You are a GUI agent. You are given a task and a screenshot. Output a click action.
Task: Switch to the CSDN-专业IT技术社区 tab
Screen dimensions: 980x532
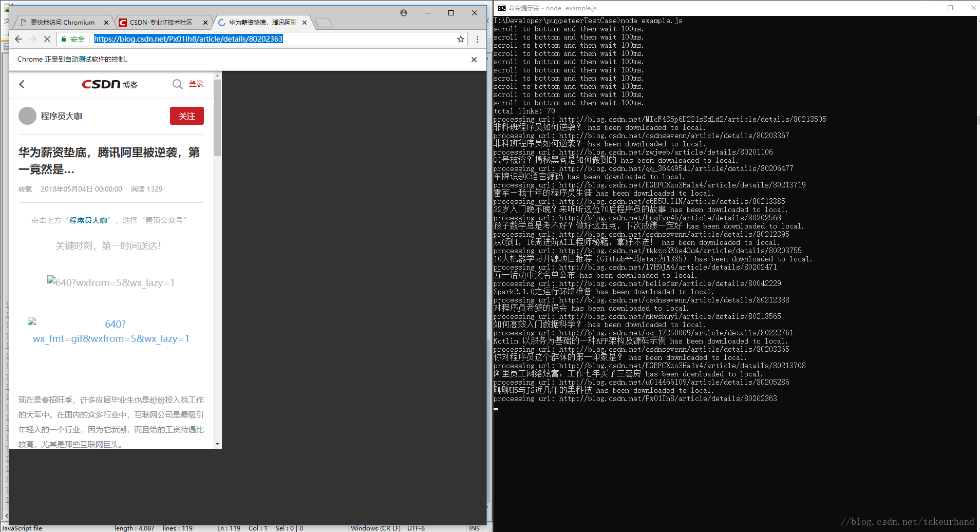pos(160,22)
